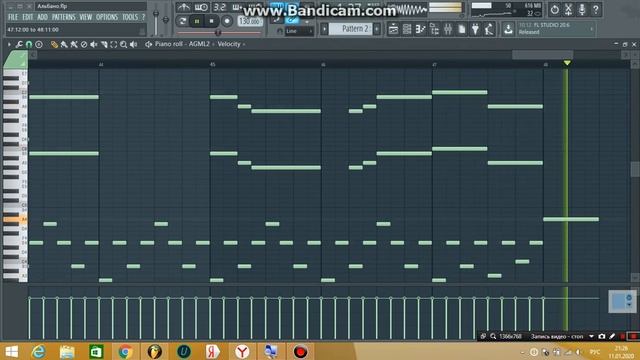
Task: Click the undo history circular arrow icon
Action: 555,9
